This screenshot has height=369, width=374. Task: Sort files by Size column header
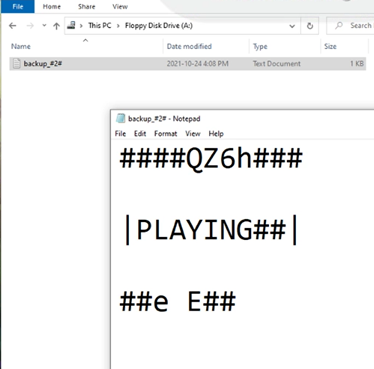(330, 46)
